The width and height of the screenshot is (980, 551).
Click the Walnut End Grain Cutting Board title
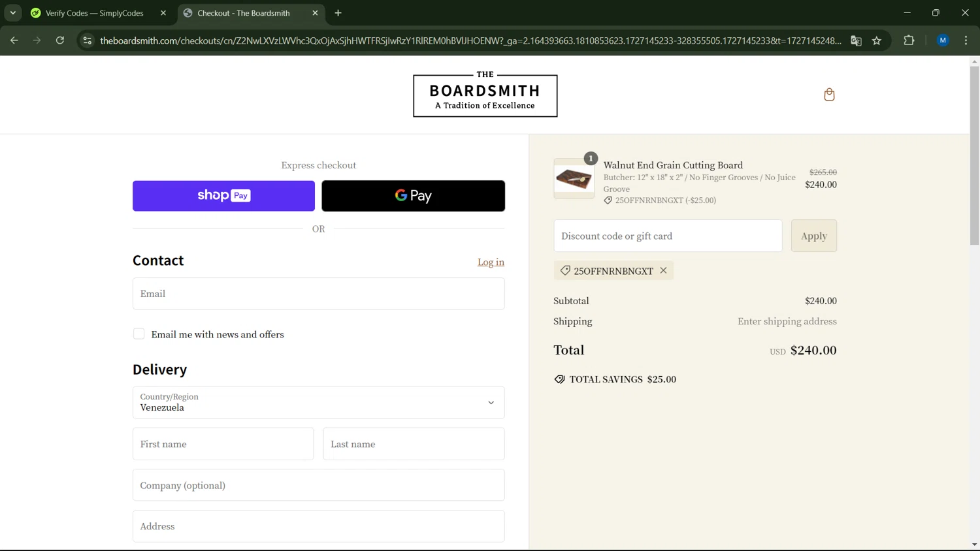[673, 165]
